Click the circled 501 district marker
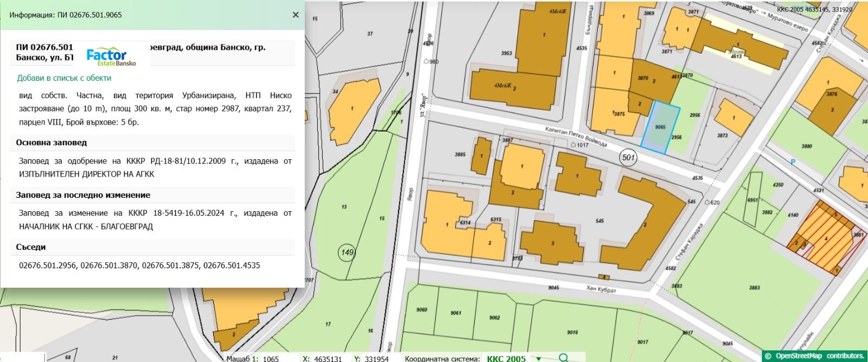 coord(628,158)
